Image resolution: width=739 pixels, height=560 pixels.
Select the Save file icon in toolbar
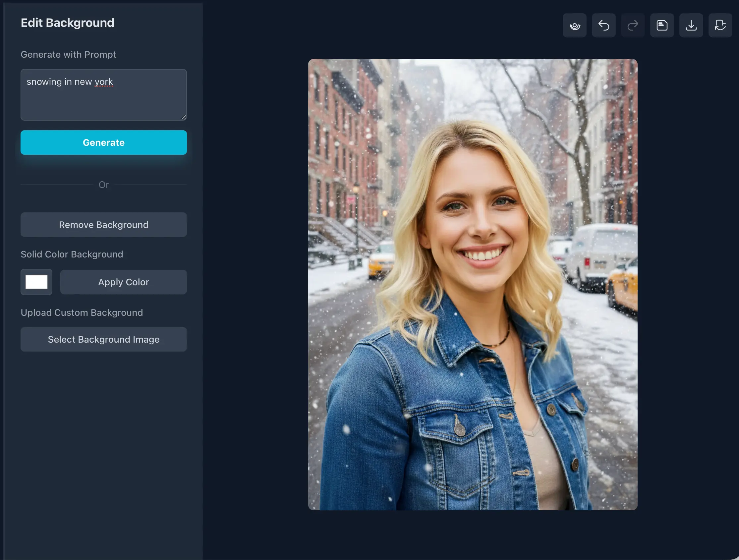tap(662, 25)
